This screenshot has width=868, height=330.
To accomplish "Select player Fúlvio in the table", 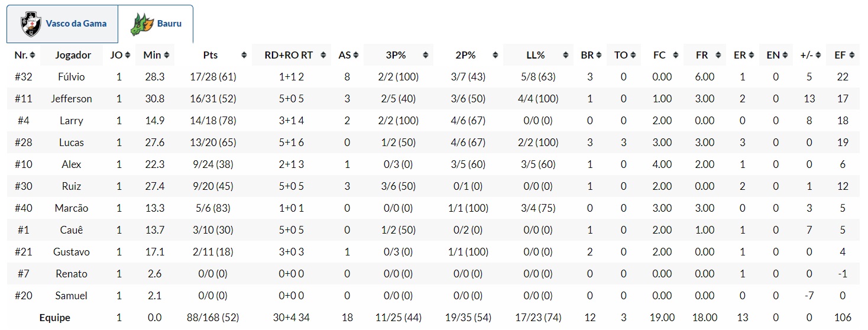I will (73, 77).
